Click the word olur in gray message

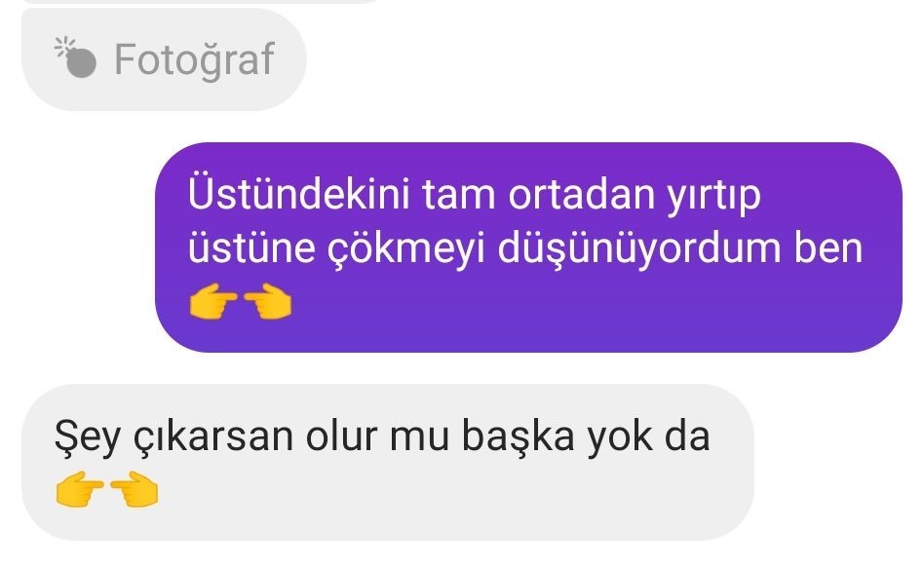[341, 436]
